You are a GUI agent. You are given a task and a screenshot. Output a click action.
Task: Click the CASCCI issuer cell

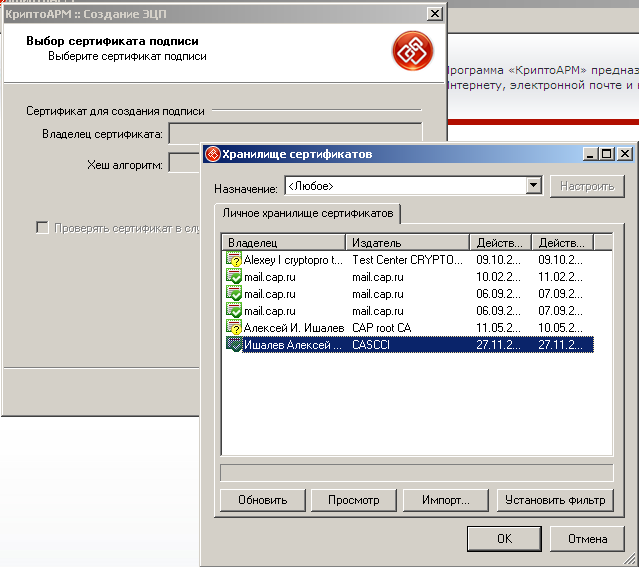[x=371, y=345]
